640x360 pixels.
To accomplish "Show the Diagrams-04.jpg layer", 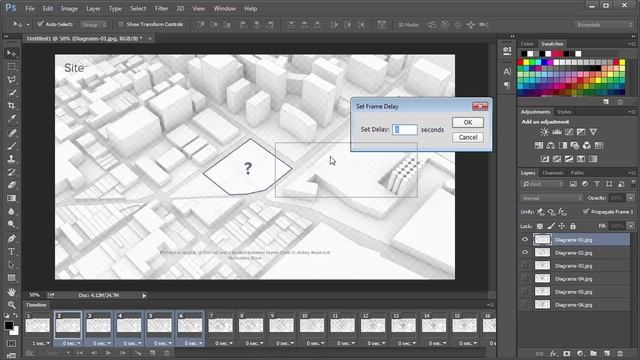I will pos(525,279).
